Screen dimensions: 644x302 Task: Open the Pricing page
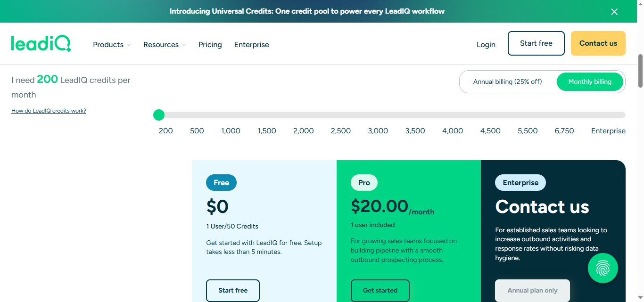(x=210, y=44)
